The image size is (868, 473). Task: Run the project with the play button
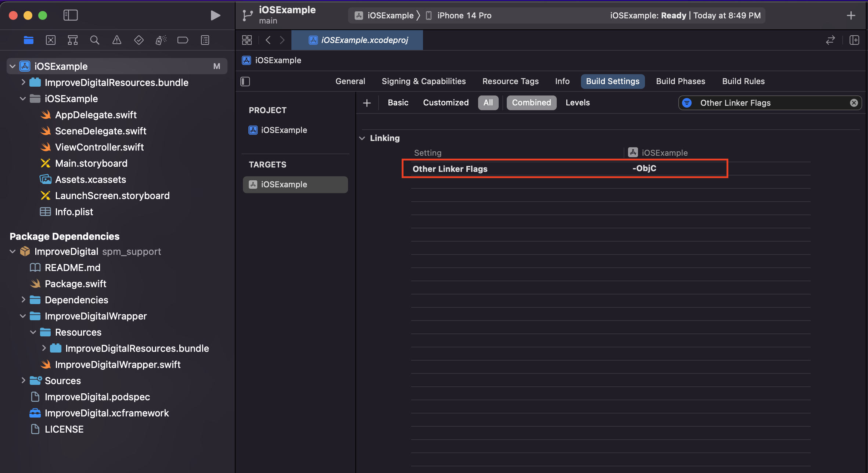click(x=215, y=15)
